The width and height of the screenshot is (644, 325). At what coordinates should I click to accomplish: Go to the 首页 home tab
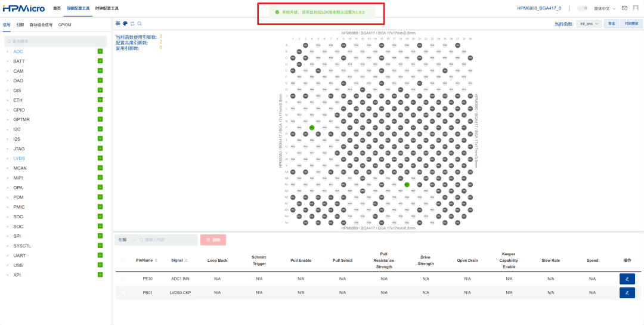57,8
